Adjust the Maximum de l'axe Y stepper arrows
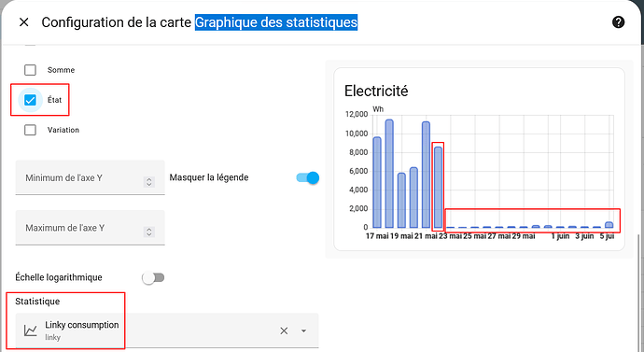 149,232
